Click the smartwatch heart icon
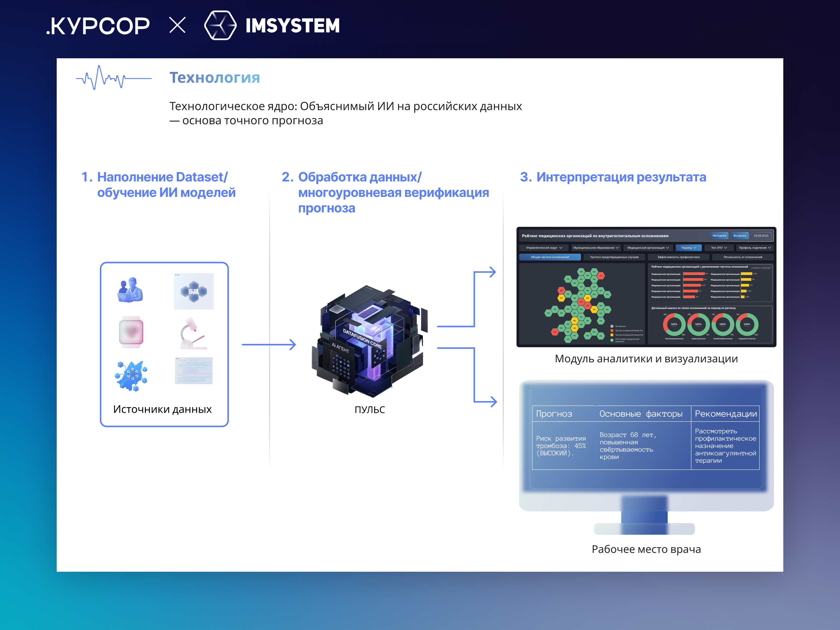Image resolution: width=840 pixels, height=630 pixels. [x=131, y=332]
